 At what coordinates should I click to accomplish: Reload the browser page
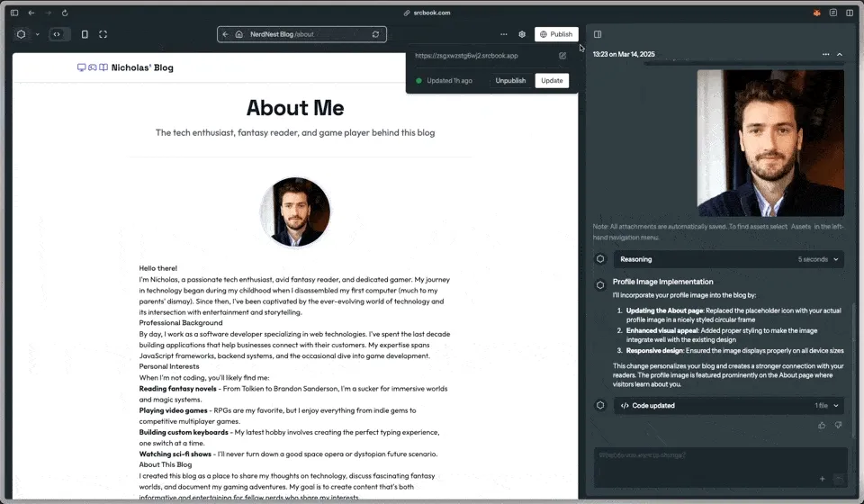(65, 13)
